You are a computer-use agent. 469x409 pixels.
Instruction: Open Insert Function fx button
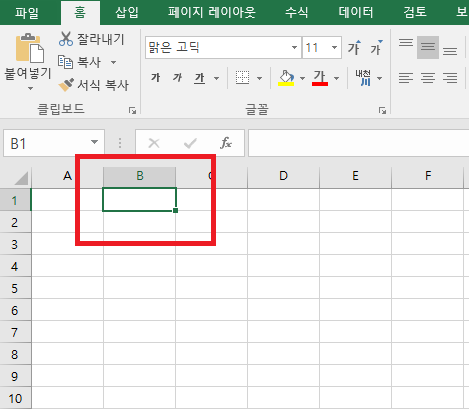point(226,143)
